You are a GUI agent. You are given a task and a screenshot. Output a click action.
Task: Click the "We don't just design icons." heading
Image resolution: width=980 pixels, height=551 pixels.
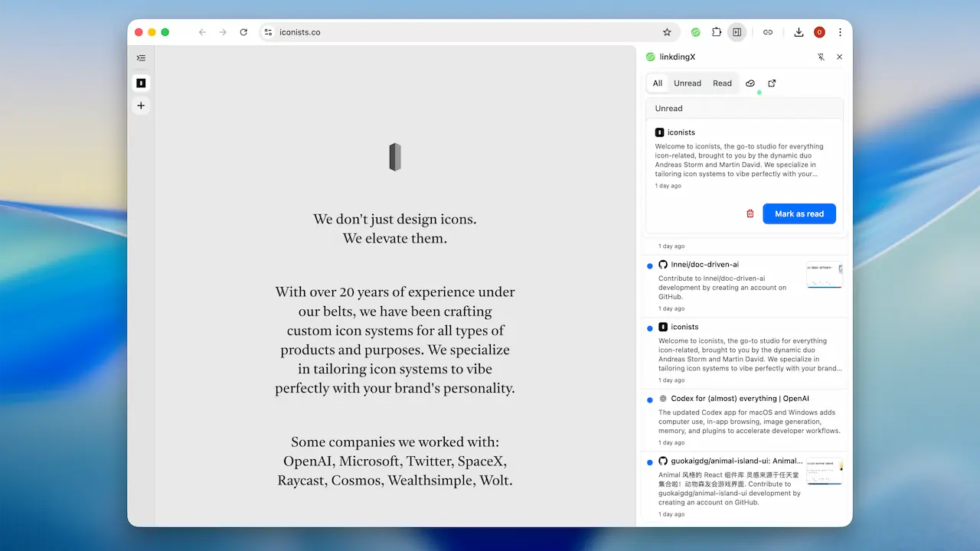click(x=395, y=220)
